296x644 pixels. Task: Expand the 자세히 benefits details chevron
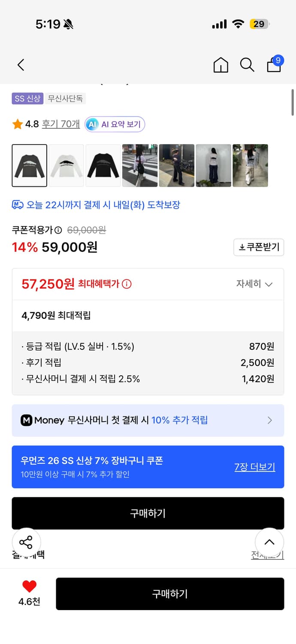[x=255, y=284]
